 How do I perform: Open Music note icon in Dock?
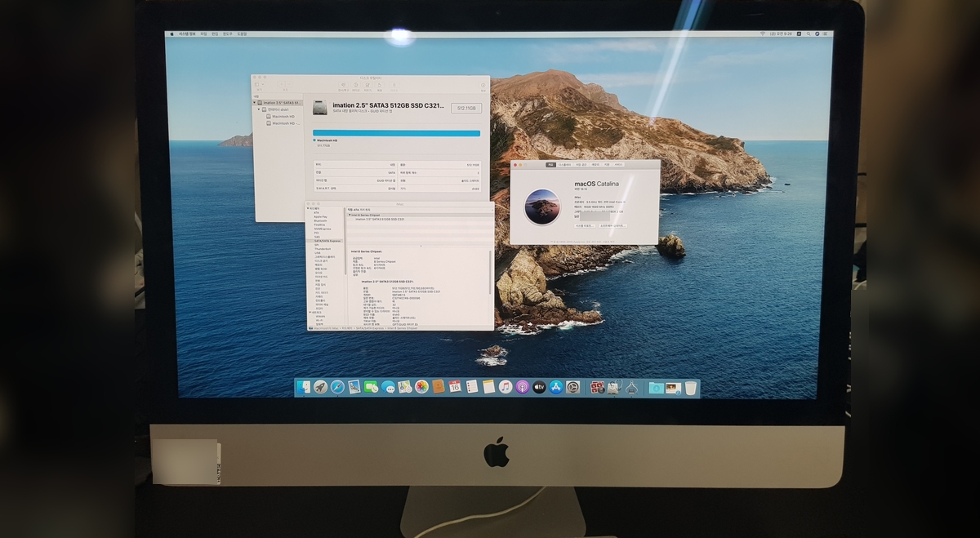pyautogui.click(x=506, y=387)
